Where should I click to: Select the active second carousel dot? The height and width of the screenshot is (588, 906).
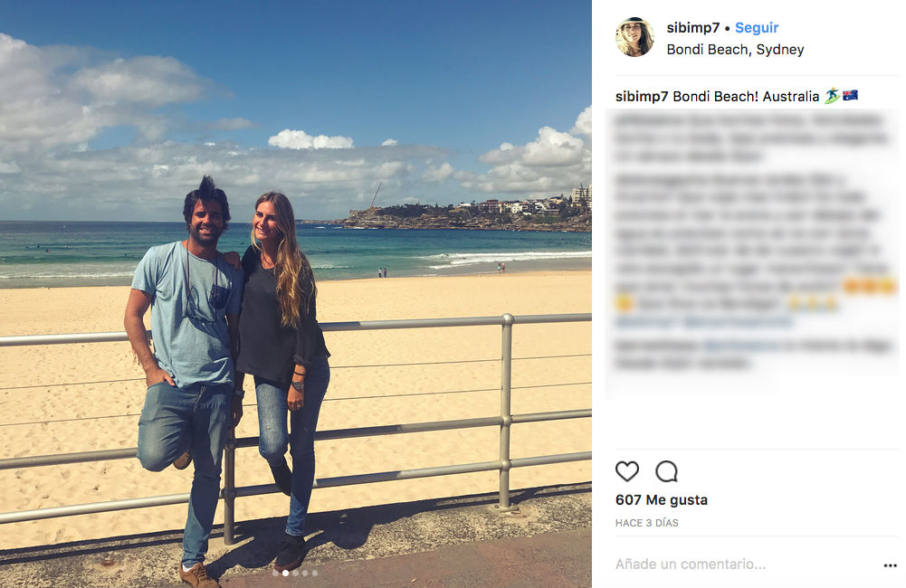[x=285, y=573]
